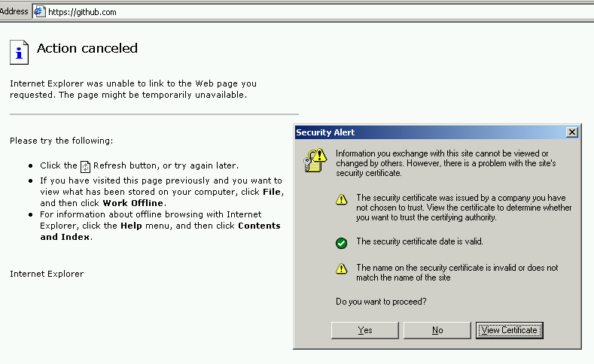Click the blue info icon beside Action canceled
The image size is (594, 364).
19,52
